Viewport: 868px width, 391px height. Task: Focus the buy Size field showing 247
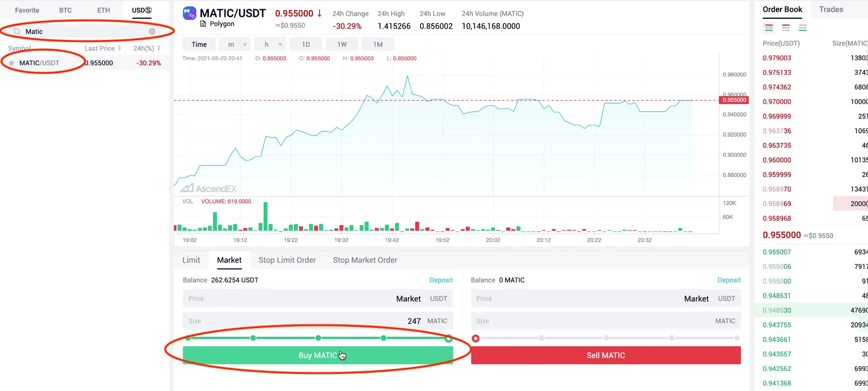click(x=318, y=321)
